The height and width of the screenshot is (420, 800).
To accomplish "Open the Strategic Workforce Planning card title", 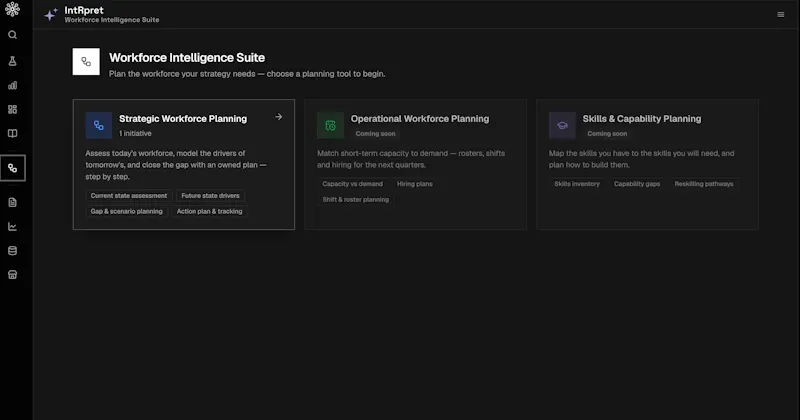I will (183, 118).
